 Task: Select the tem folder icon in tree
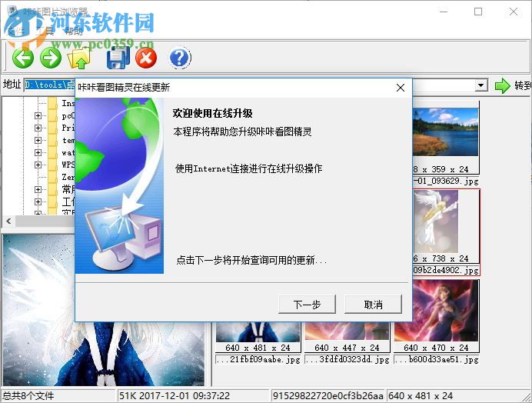pos(52,140)
